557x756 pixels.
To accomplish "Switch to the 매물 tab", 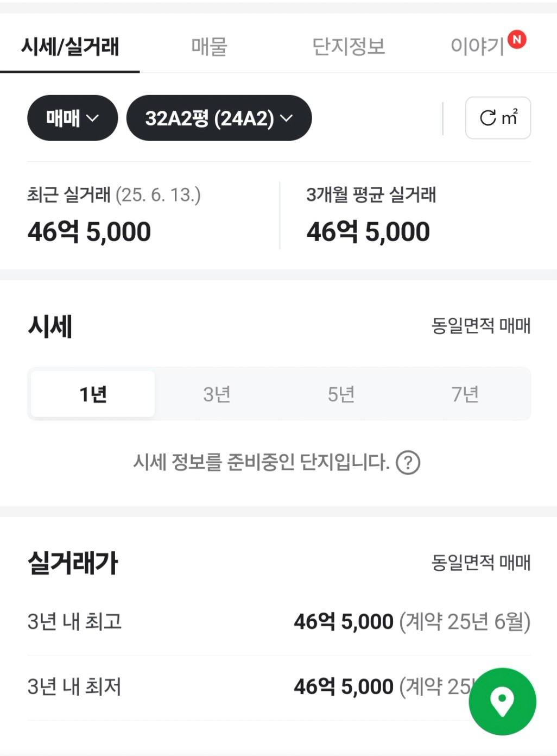I will (x=209, y=46).
